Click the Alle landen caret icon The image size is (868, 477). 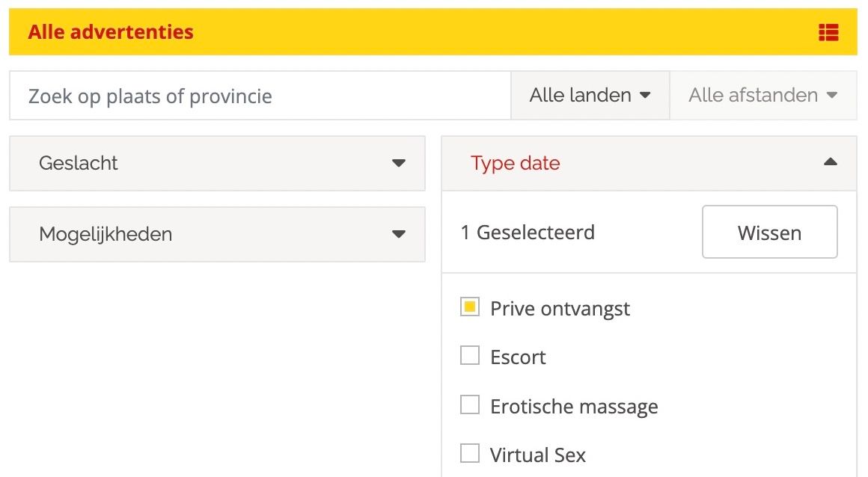point(645,96)
